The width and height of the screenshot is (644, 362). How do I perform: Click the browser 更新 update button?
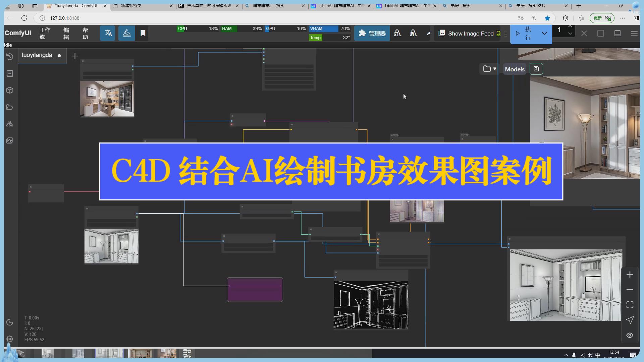click(x=602, y=18)
